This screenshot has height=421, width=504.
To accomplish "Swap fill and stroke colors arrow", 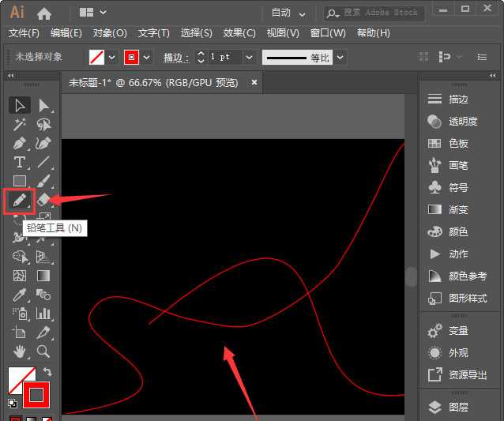I will (47, 372).
